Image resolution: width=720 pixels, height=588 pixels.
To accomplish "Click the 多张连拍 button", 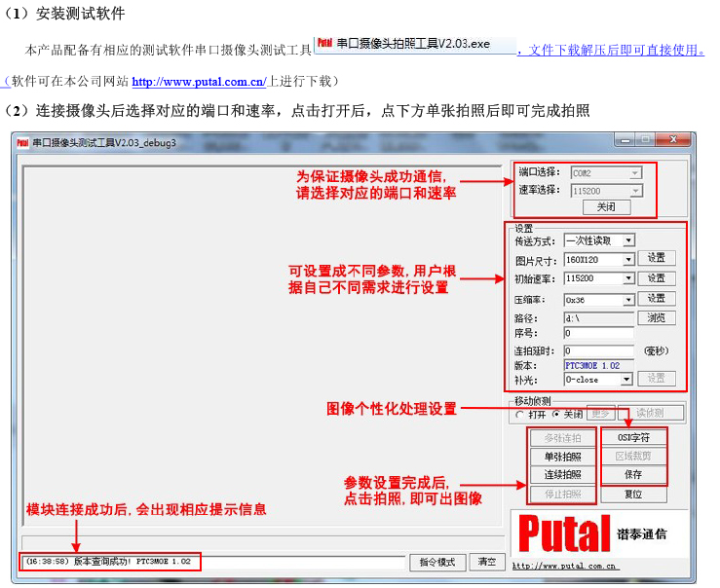I will (x=562, y=438).
